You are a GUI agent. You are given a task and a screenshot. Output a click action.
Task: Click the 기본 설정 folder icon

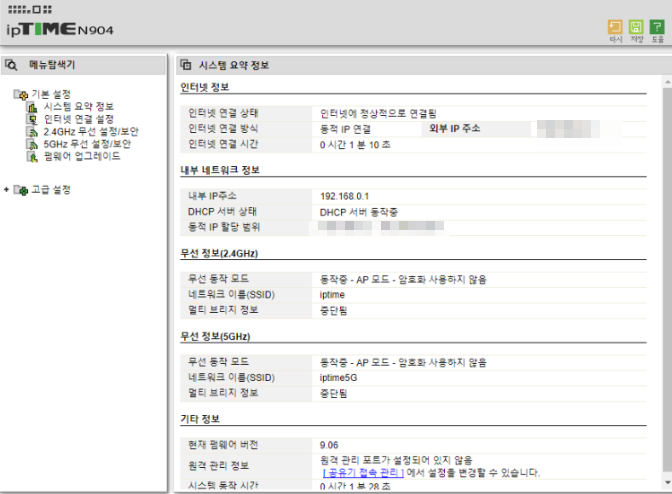[21, 94]
